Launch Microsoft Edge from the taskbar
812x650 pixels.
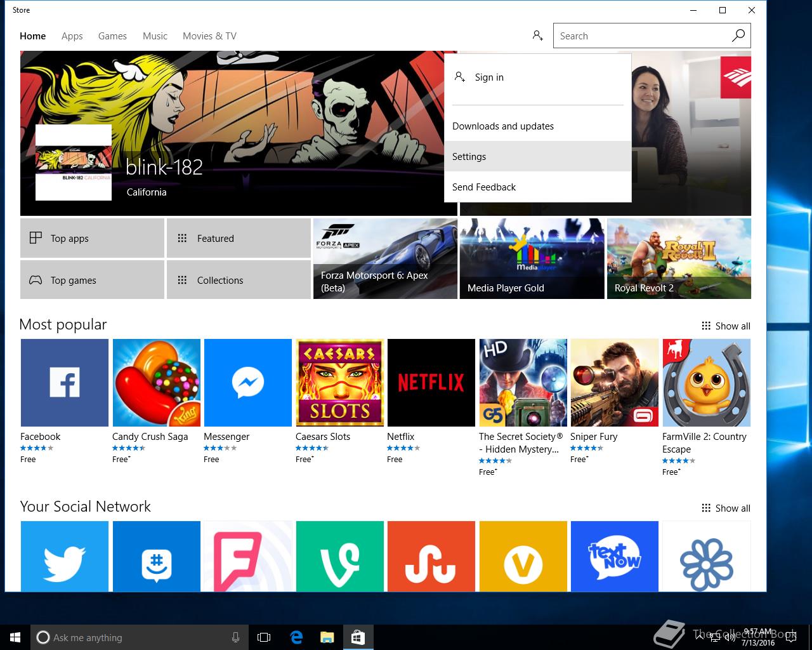(x=296, y=637)
